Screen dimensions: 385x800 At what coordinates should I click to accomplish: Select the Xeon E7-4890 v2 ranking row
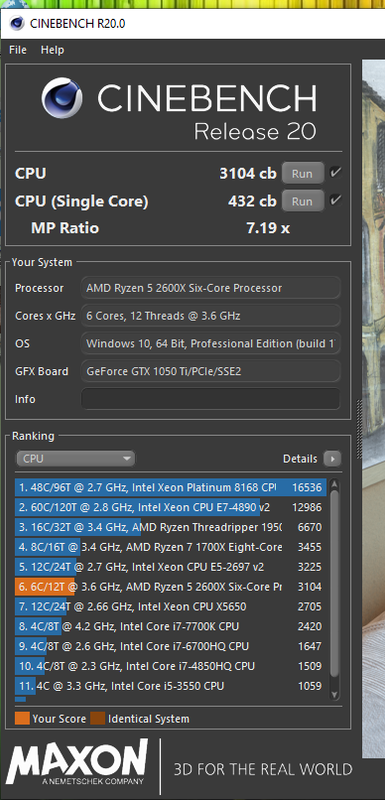point(170,507)
